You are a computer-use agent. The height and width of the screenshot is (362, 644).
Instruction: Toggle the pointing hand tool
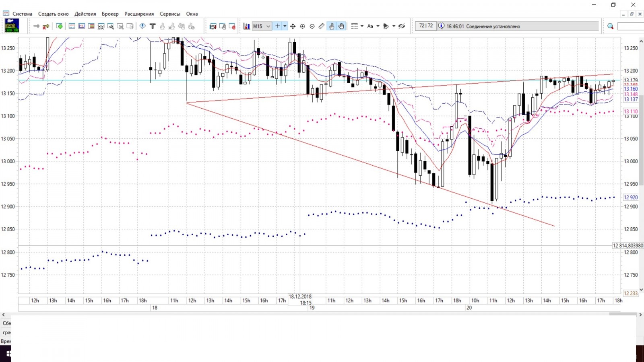[332, 26]
